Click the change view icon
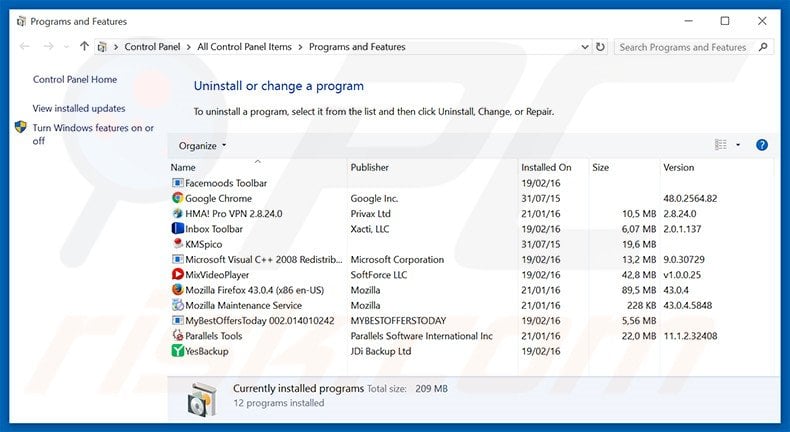The width and height of the screenshot is (790, 432). pyautogui.click(x=721, y=145)
